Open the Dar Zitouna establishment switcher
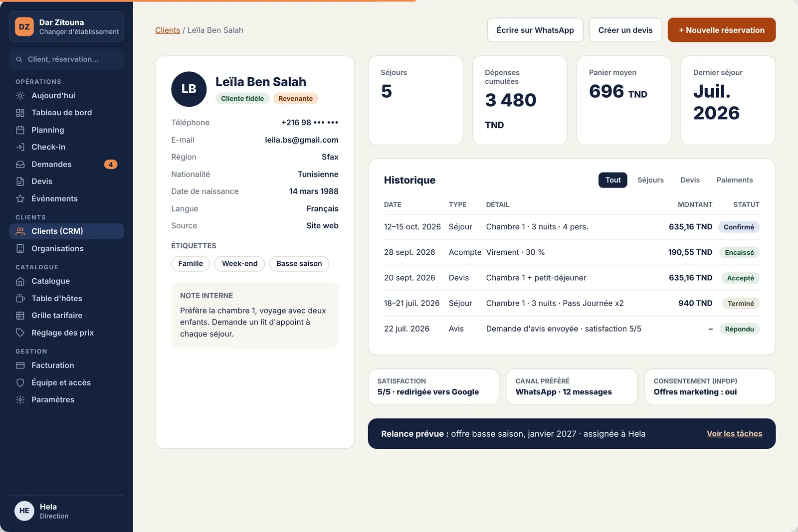 66,27
